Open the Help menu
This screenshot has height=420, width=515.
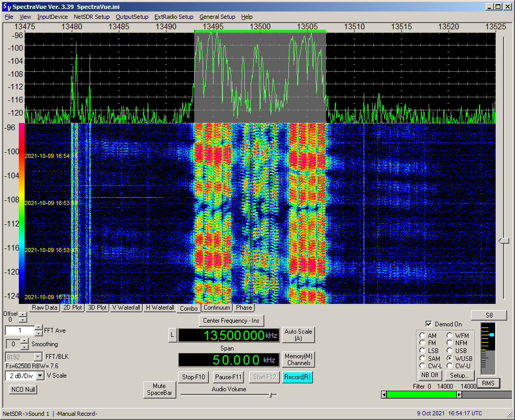click(x=247, y=17)
